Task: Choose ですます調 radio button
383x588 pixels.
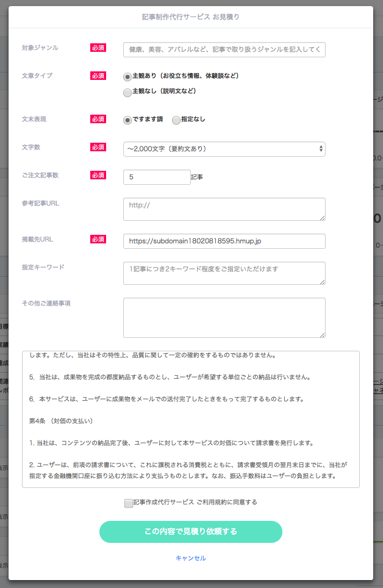Action: (127, 120)
